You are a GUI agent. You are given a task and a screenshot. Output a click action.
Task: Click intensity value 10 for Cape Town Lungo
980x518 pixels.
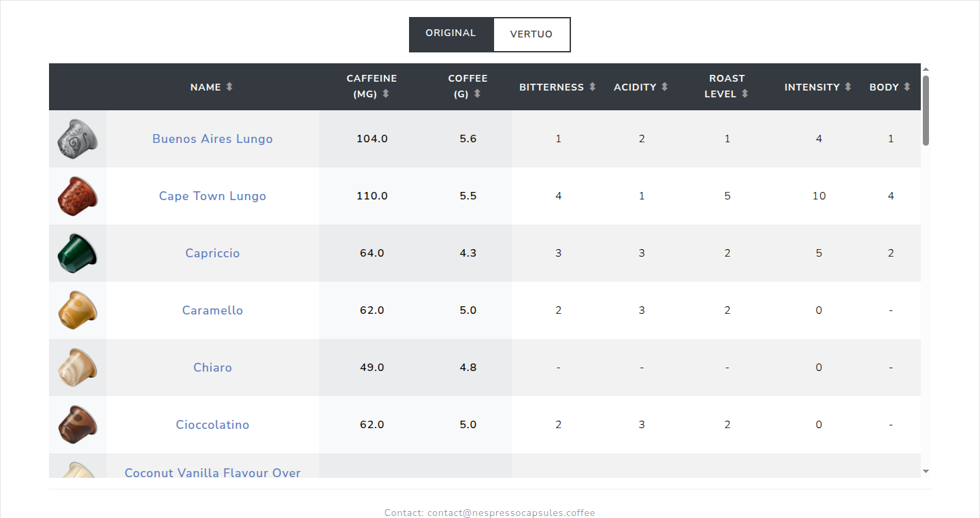[819, 196]
